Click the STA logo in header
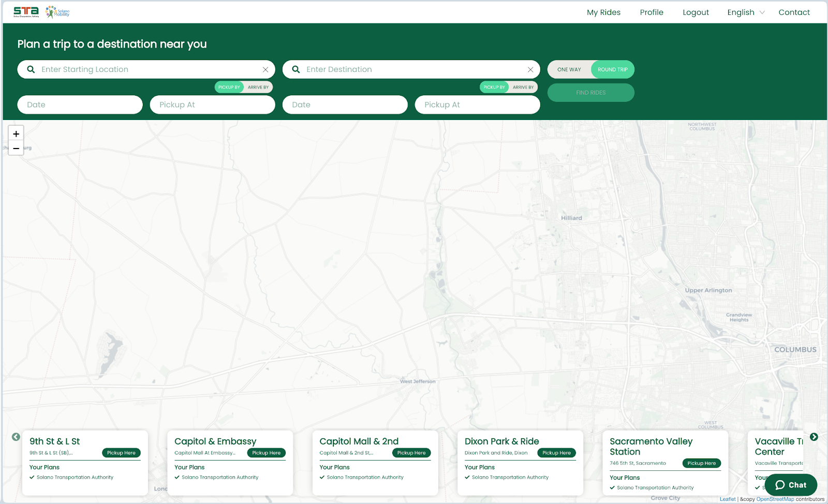The width and height of the screenshot is (828, 504). point(26,11)
